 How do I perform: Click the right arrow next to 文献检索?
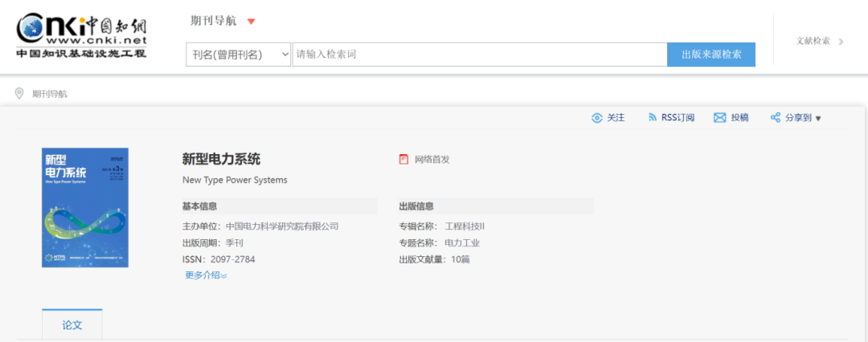[x=841, y=41]
